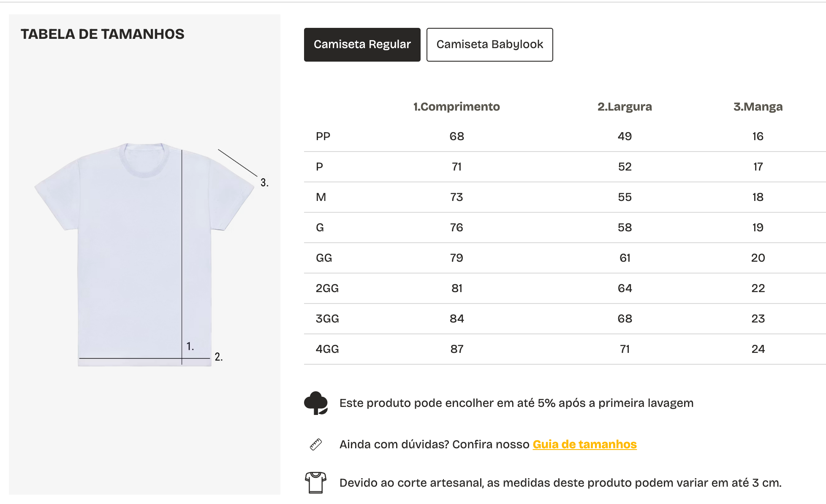Viewport: 826px width, 504px height.
Task: Click the sleeve marker number 3 on diagram
Action: point(264,183)
